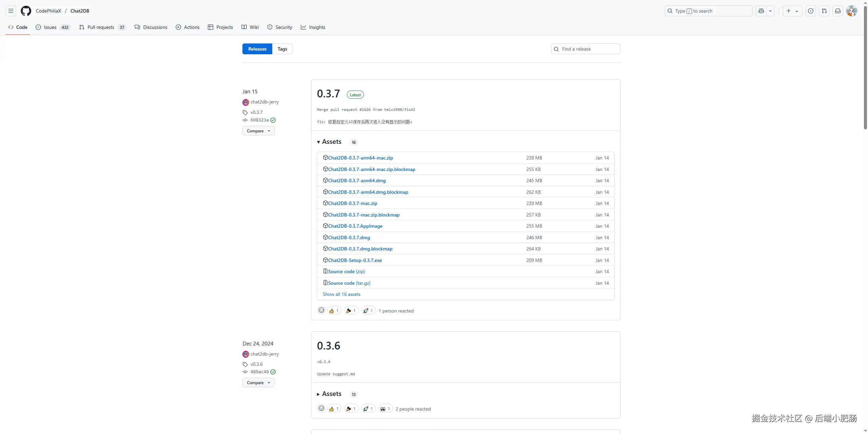Viewport: 868px width, 434px height.
Task: Open the GitHub homepage logo
Action: (26, 11)
